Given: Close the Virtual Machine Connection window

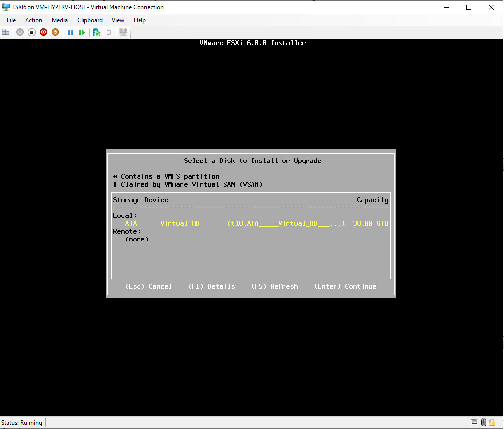Looking at the screenshot, I should (491, 7).
